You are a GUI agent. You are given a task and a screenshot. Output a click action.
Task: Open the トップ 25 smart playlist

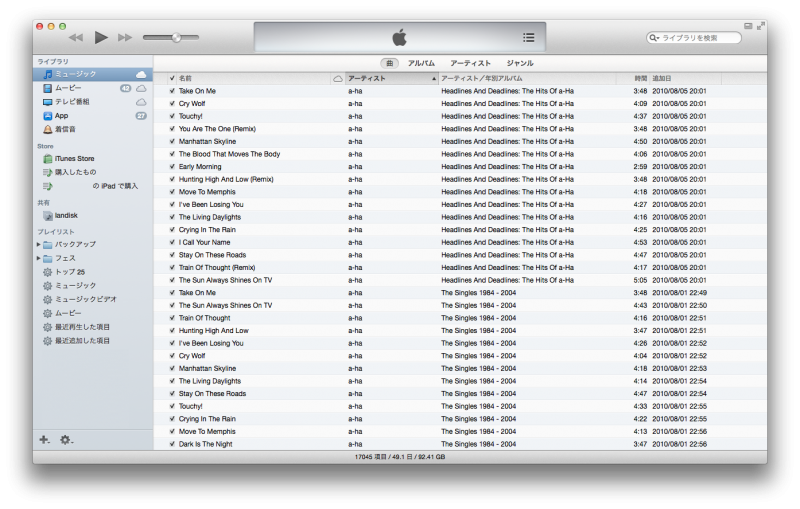[70, 272]
